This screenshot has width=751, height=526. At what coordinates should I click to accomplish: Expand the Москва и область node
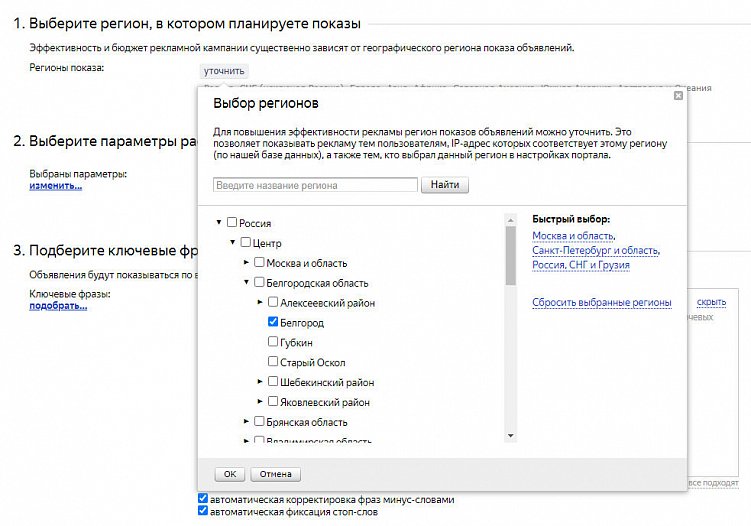(247, 263)
